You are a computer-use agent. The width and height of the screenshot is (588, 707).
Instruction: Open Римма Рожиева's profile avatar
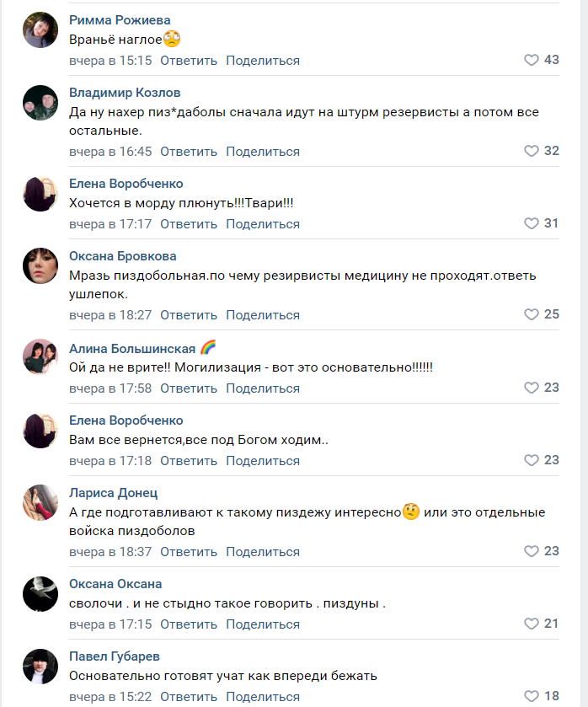pyautogui.click(x=40, y=30)
